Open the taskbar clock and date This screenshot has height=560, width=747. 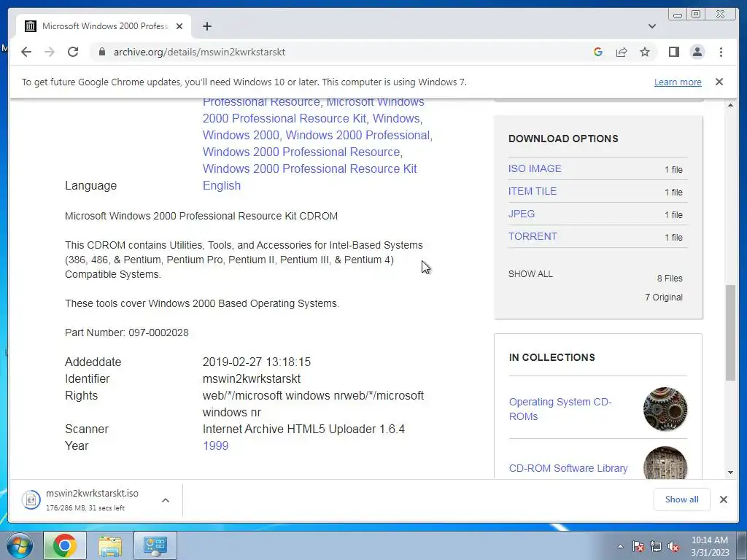pyautogui.click(x=710, y=546)
